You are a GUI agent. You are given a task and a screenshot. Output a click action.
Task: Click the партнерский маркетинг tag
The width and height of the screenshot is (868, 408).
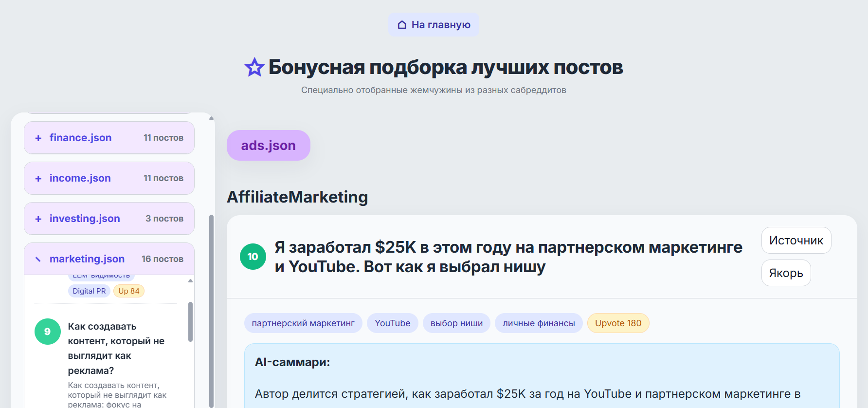click(x=303, y=323)
